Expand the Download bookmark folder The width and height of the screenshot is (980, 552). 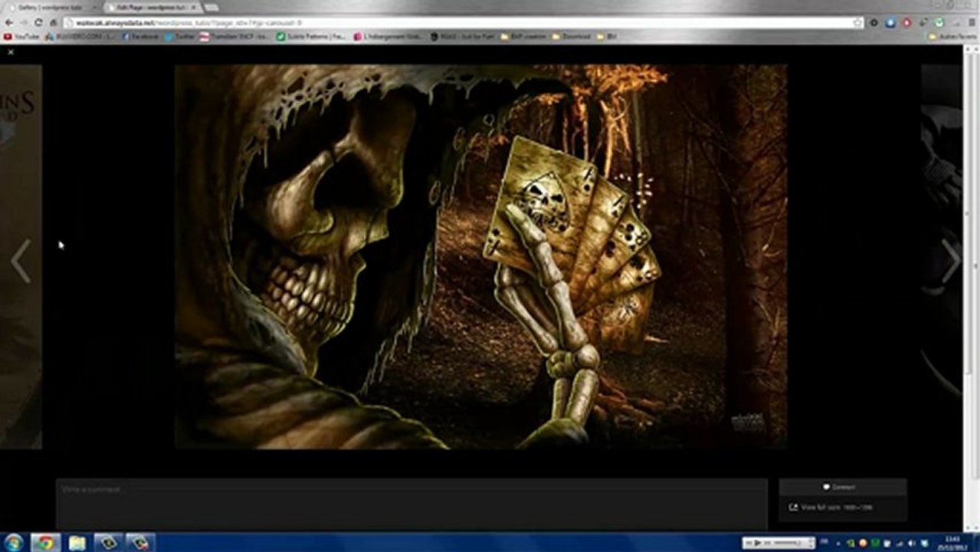[x=572, y=36]
